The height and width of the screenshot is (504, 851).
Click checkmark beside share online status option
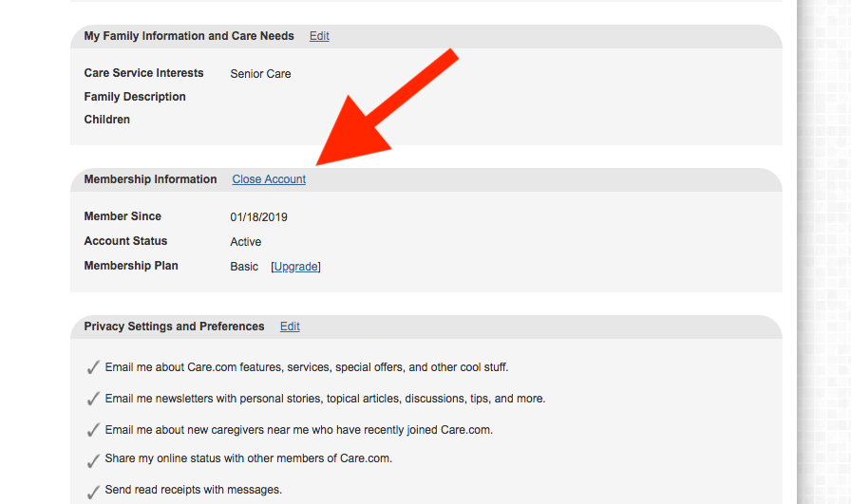point(93,460)
